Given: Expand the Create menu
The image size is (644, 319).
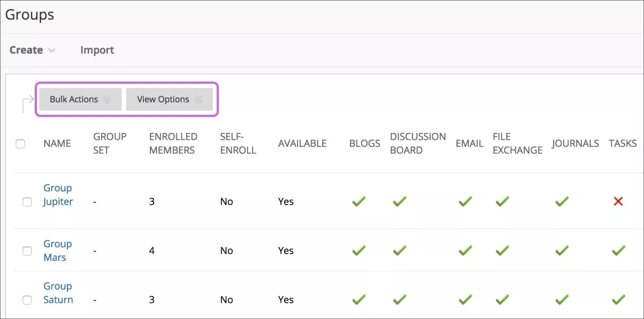Looking at the screenshot, I should click(31, 50).
